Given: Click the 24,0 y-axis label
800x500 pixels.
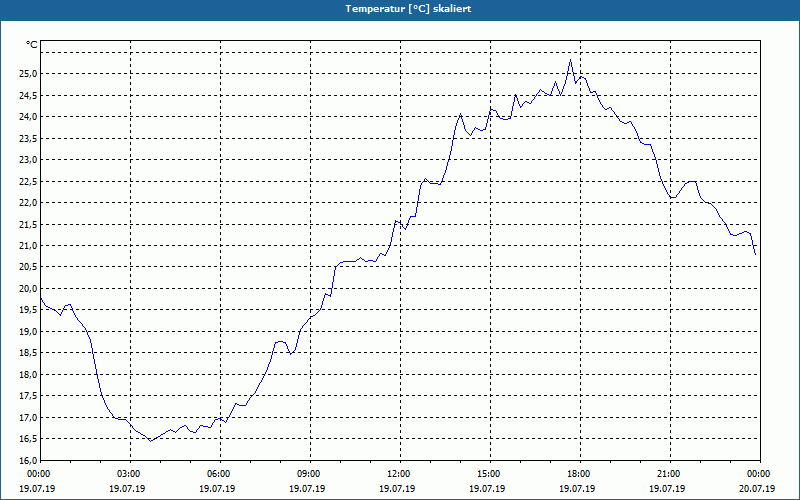Looking at the screenshot, I should pyautogui.click(x=28, y=117).
